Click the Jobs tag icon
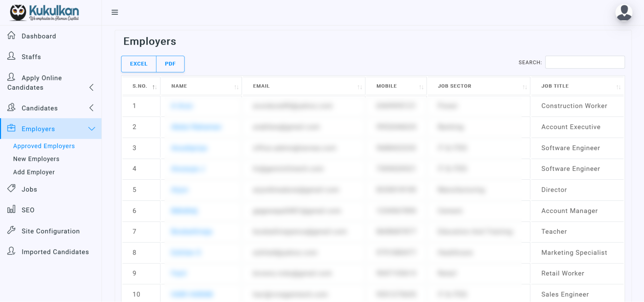The height and width of the screenshot is (302, 644). tap(11, 188)
